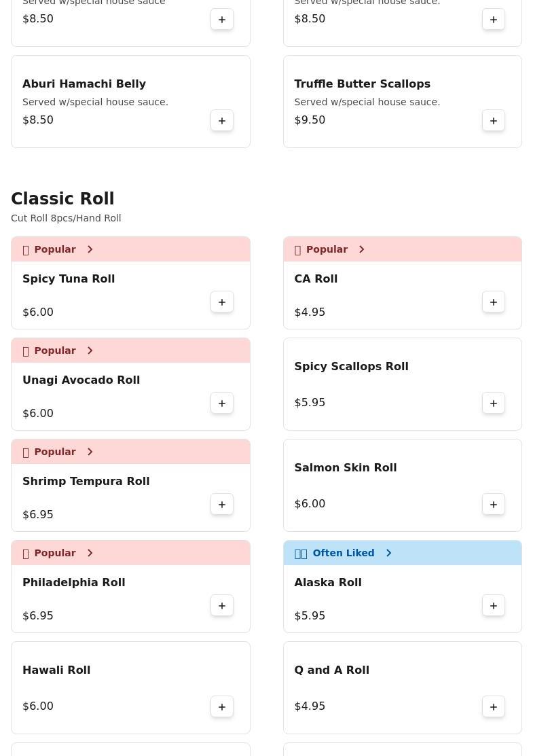Add Salmon Skin Roll to order
The width and height of the screenshot is (533, 756).
click(494, 505)
